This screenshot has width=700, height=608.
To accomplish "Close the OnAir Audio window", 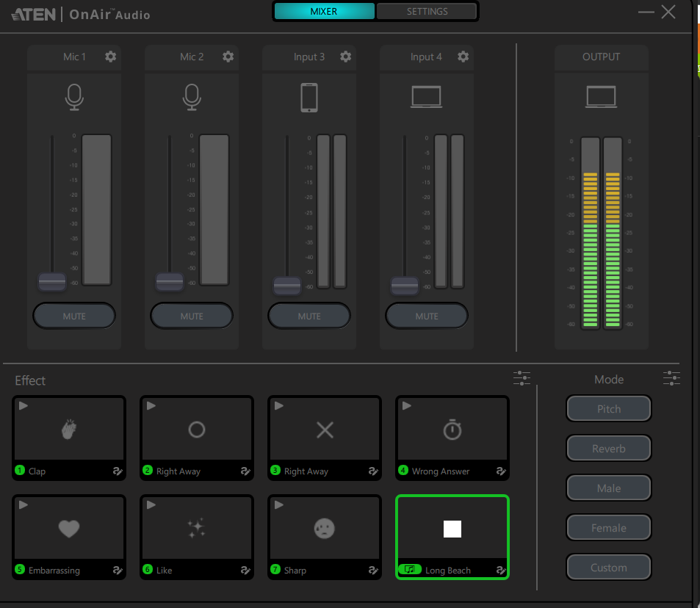I will 668,12.
